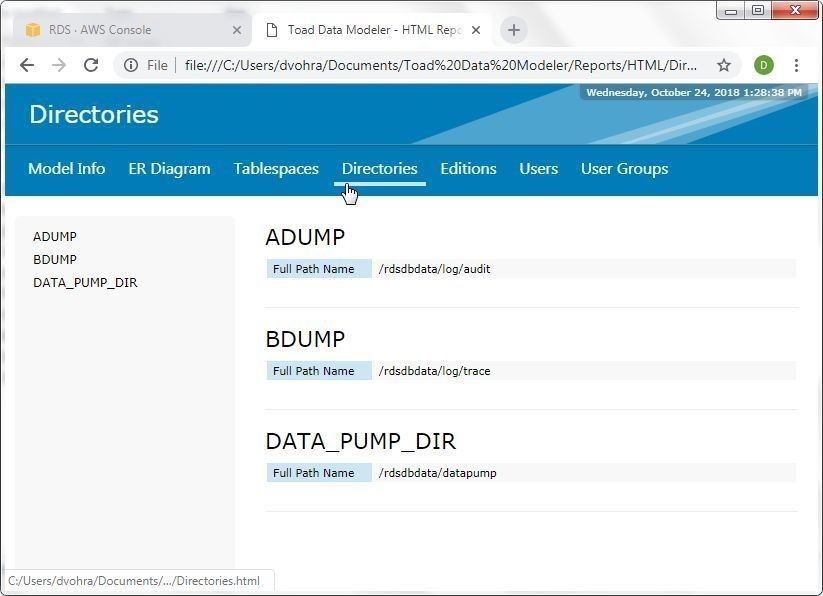The image size is (823, 596).
Task: Select the /rdsdbdata/log/audit path value
Action: 435,269
